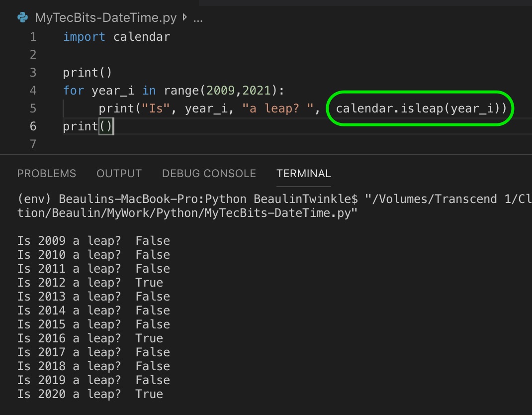The image size is (532, 415).
Task: Click the import keyword on line 1
Action: click(84, 36)
